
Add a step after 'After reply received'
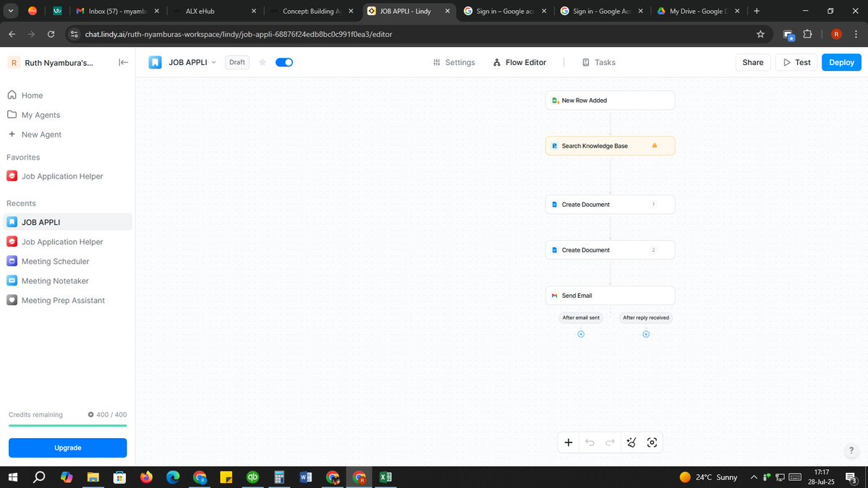646,334
